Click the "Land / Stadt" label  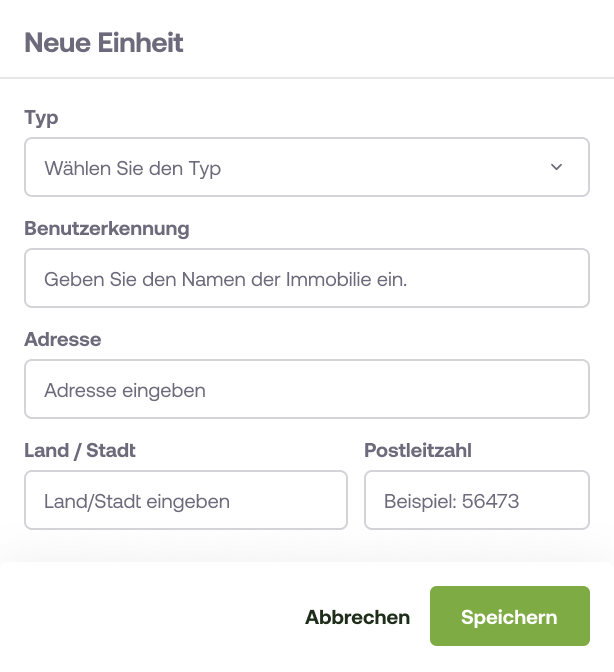[80, 451]
